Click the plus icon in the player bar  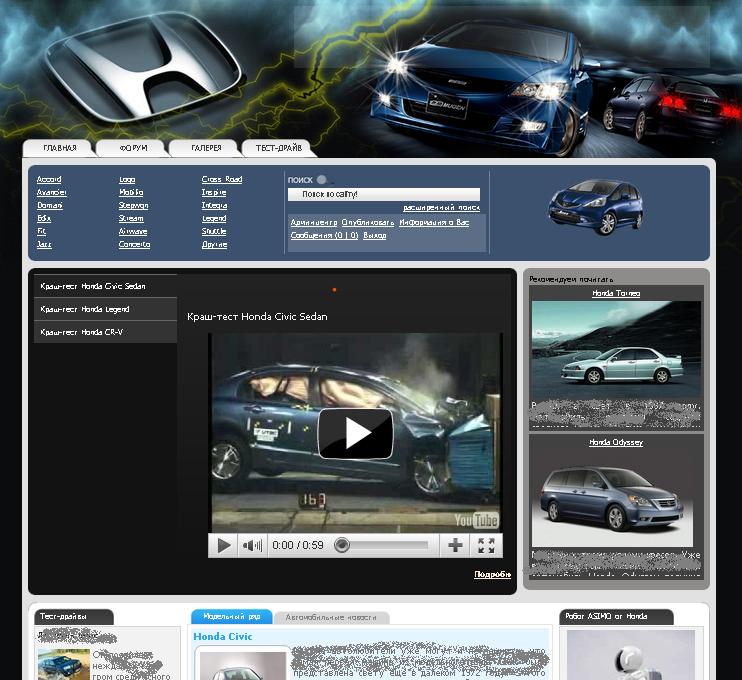click(x=455, y=545)
